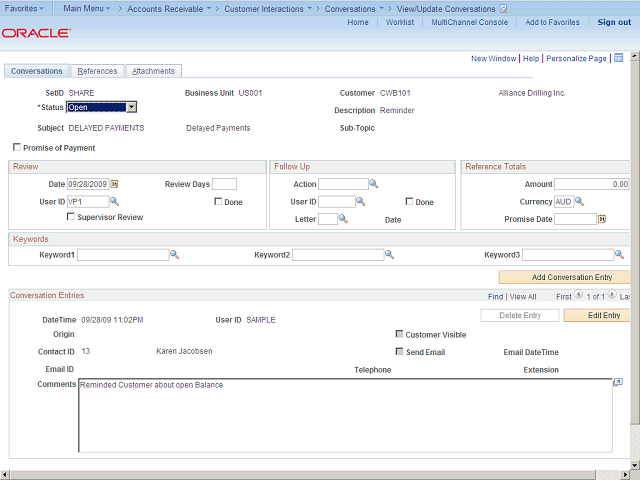Check the Supervisor Review box
This screenshot has width=640, height=480.
[x=71, y=217]
